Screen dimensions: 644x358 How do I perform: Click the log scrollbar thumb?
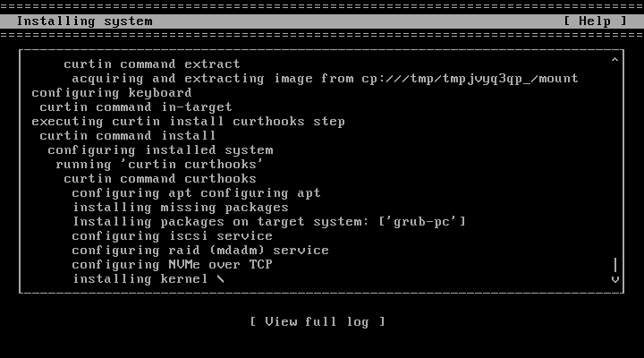pyautogui.click(x=614, y=264)
